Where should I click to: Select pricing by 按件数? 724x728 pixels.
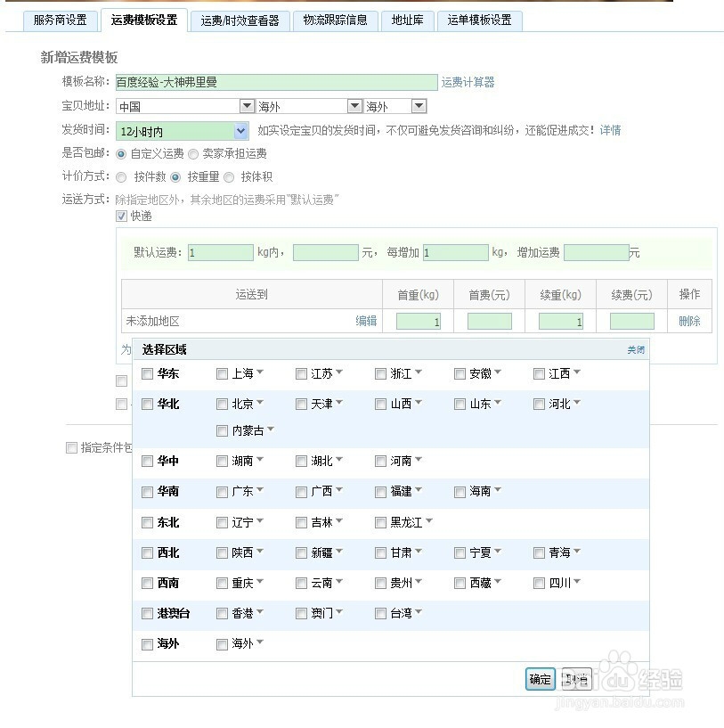pos(121,176)
